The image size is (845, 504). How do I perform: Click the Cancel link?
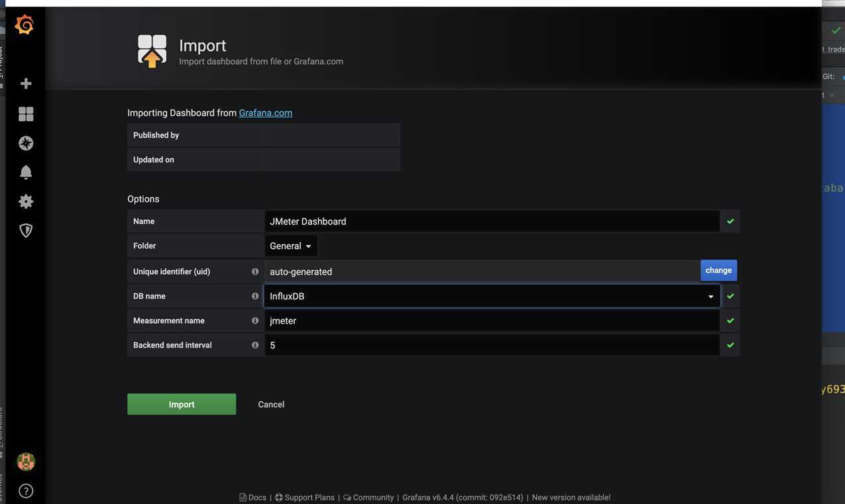click(x=271, y=405)
